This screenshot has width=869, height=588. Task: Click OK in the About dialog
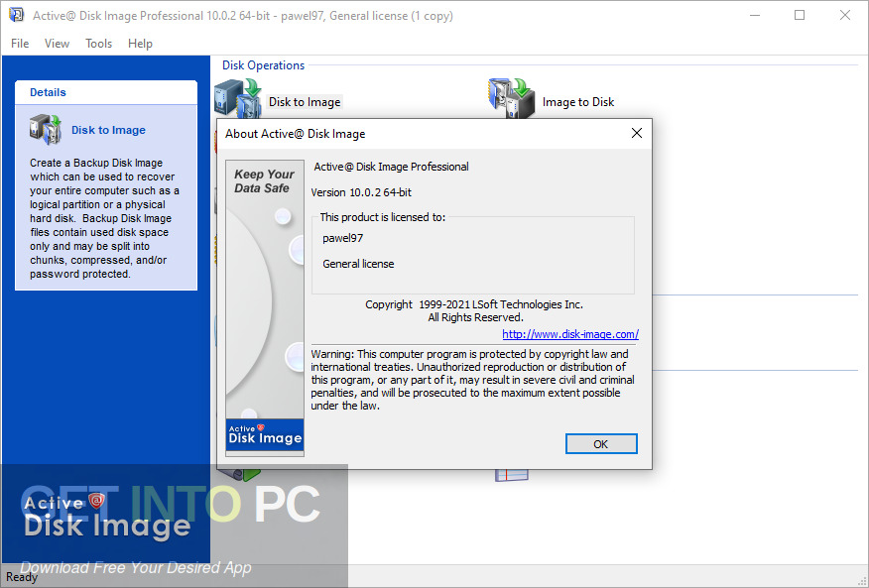point(601,444)
